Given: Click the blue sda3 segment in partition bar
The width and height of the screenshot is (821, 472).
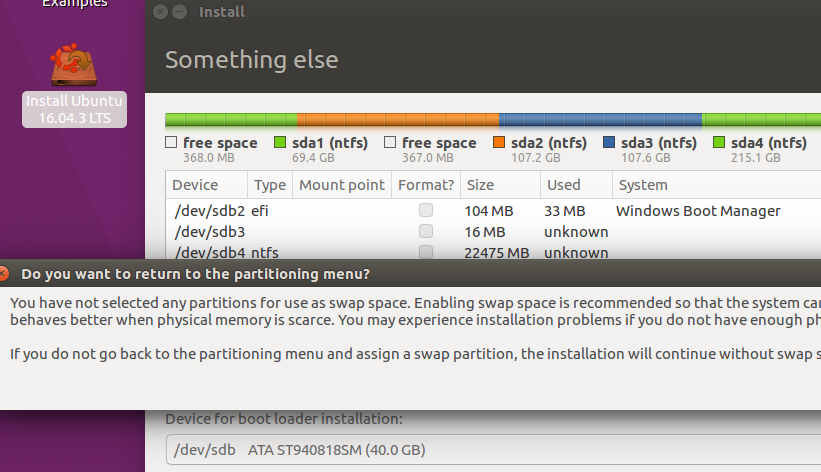Looking at the screenshot, I should [601, 120].
